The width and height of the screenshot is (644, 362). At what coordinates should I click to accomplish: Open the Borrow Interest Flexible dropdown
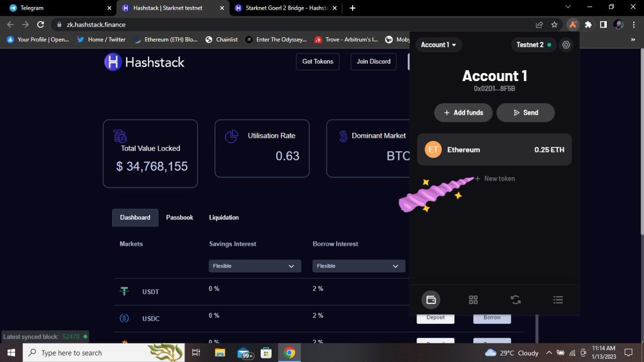click(x=359, y=266)
